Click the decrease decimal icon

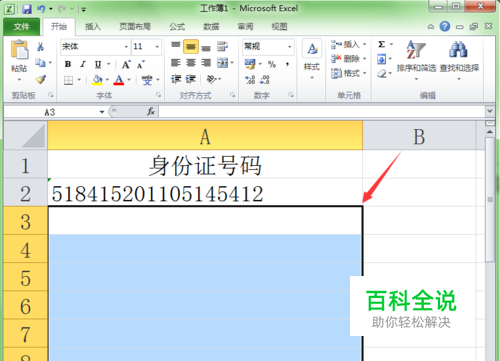tap(265, 79)
